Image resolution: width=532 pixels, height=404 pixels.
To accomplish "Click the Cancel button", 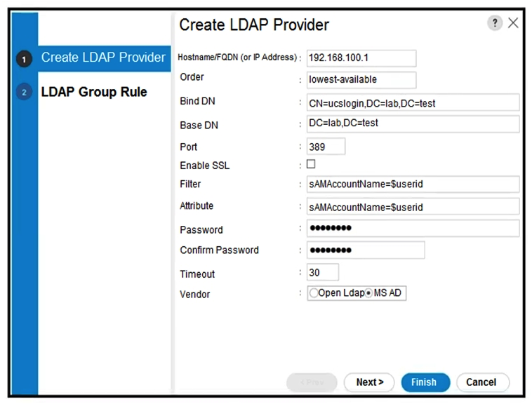I will pos(483,382).
